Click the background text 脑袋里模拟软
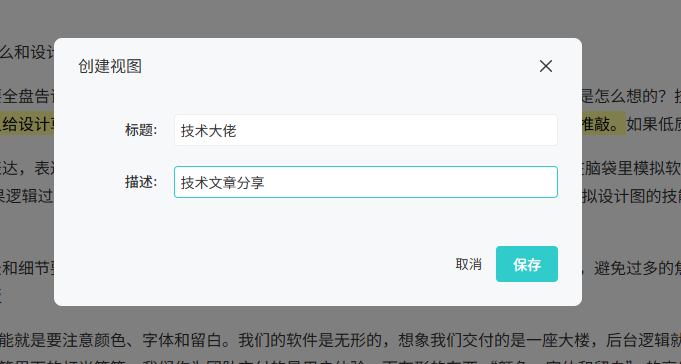This screenshot has width=681, height=364. (632, 168)
